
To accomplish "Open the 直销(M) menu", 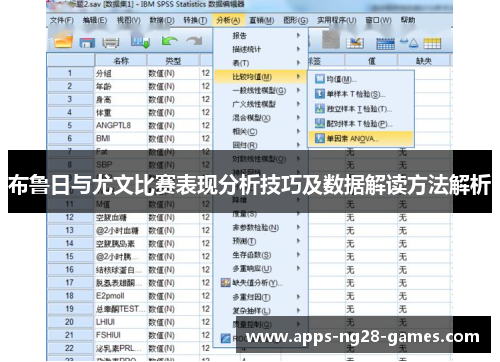I will (262, 20).
